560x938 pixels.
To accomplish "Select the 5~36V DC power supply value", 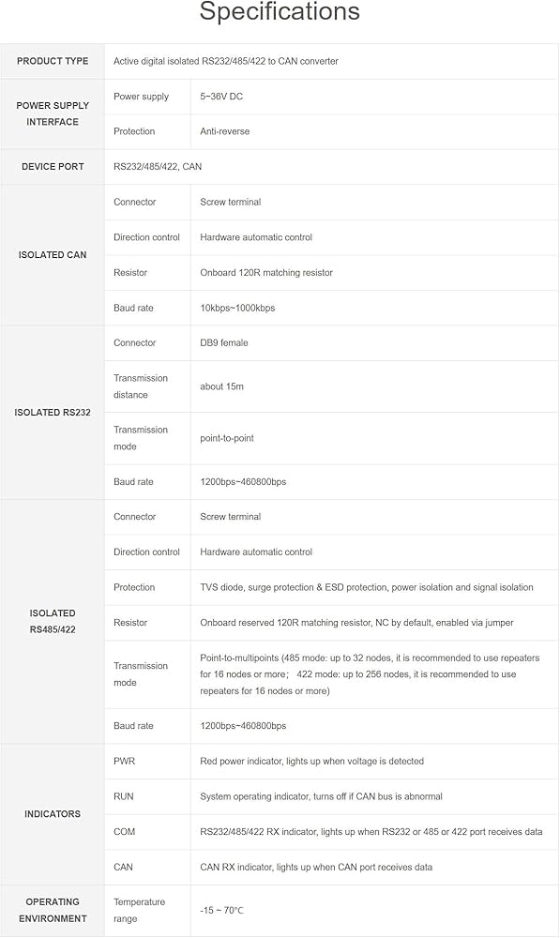I will [221, 97].
